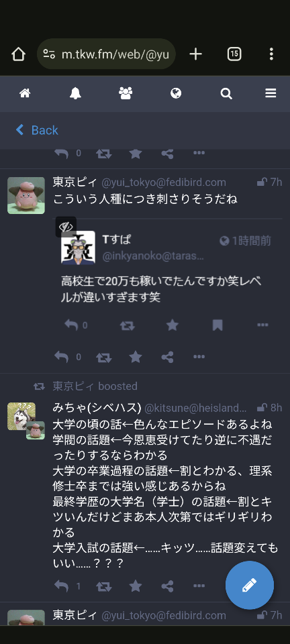Expand the hamburger menu in the navigation bar

tap(271, 94)
